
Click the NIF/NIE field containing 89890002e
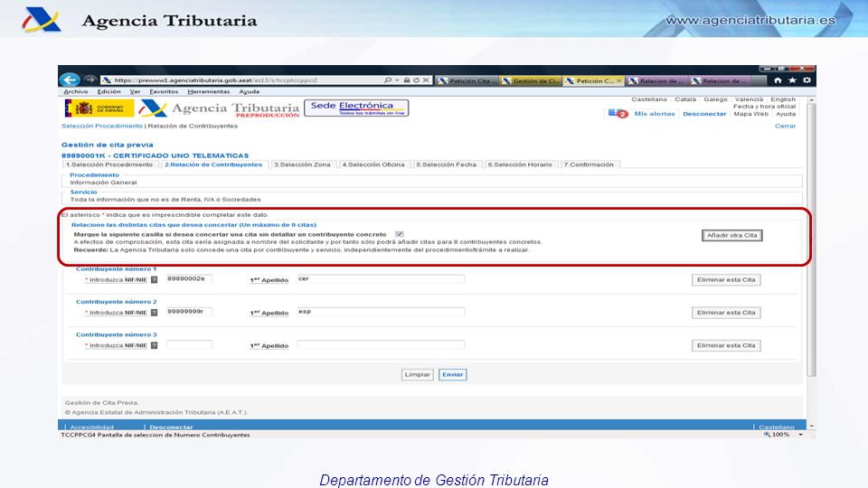point(189,279)
